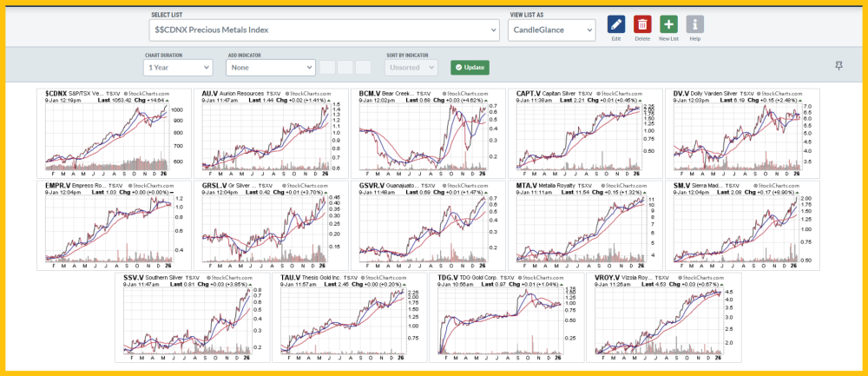Click the pin icon on the right
This screenshot has height=376, width=868.
[x=838, y=66]
